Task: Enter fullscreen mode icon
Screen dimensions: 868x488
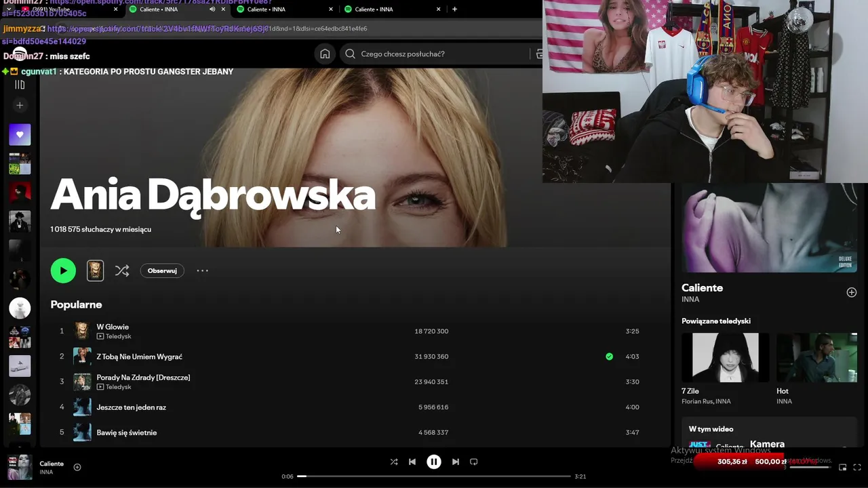Action: (858, 467)
